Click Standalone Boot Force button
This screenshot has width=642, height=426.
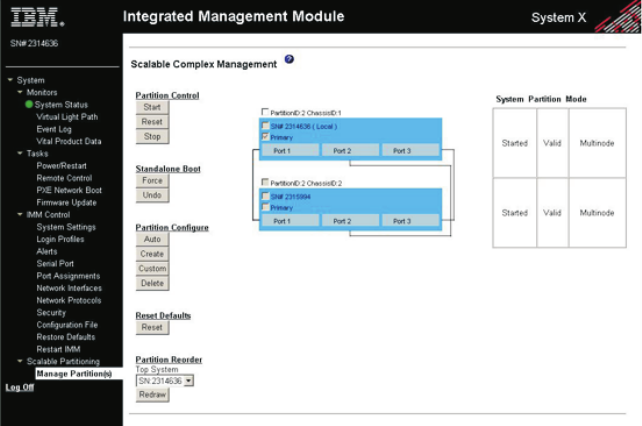tap(152, 181)
